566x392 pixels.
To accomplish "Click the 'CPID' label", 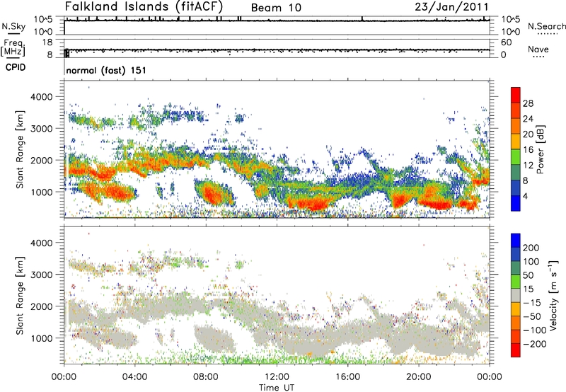I will 16,69.
